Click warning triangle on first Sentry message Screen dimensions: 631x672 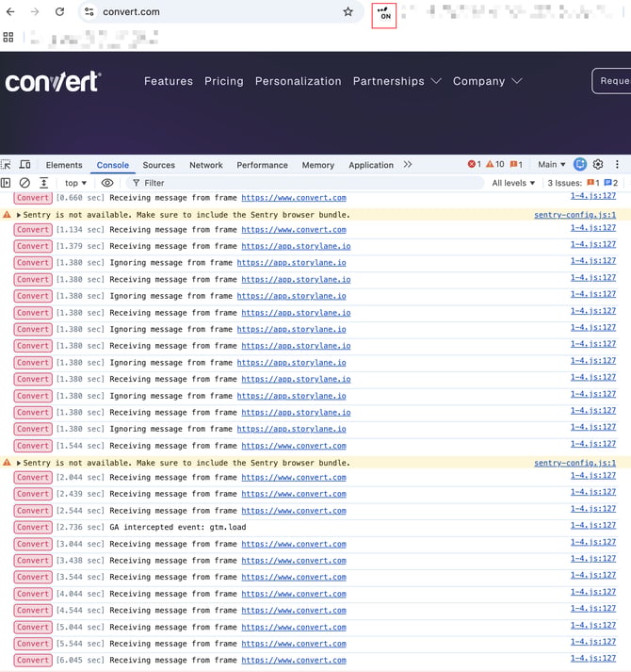click(7, 214)
